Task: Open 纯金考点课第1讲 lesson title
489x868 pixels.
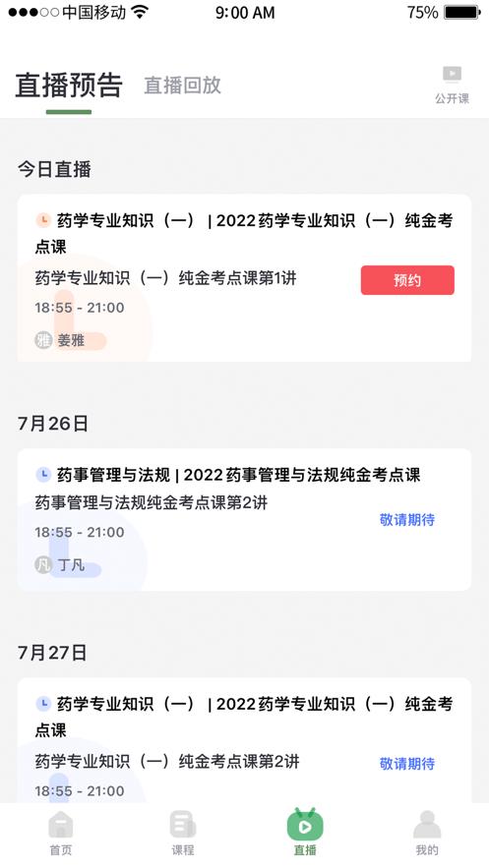Action: click(165, 278)
